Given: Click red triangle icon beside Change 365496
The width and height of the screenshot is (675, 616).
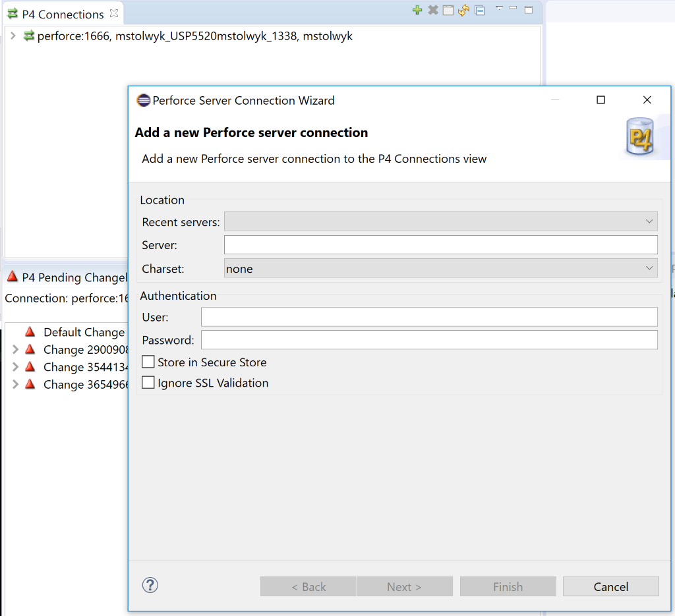Looking at the screenshot, I should (30, 383).
